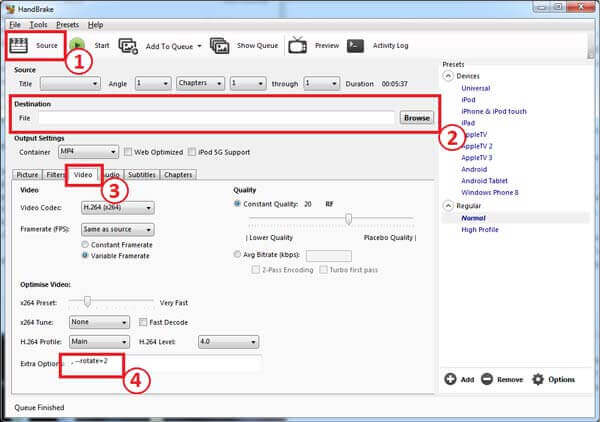The image size is (600, 422).
Task: Click the Constant Quality slider handle
Action: click(348, 219)
